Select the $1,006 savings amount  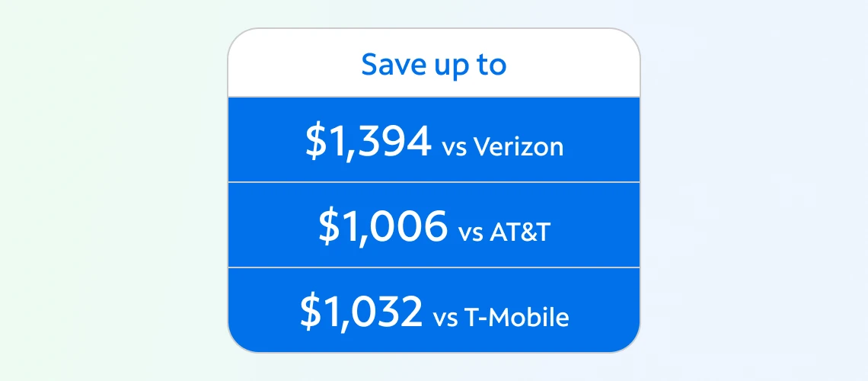[x=383, y=227]
